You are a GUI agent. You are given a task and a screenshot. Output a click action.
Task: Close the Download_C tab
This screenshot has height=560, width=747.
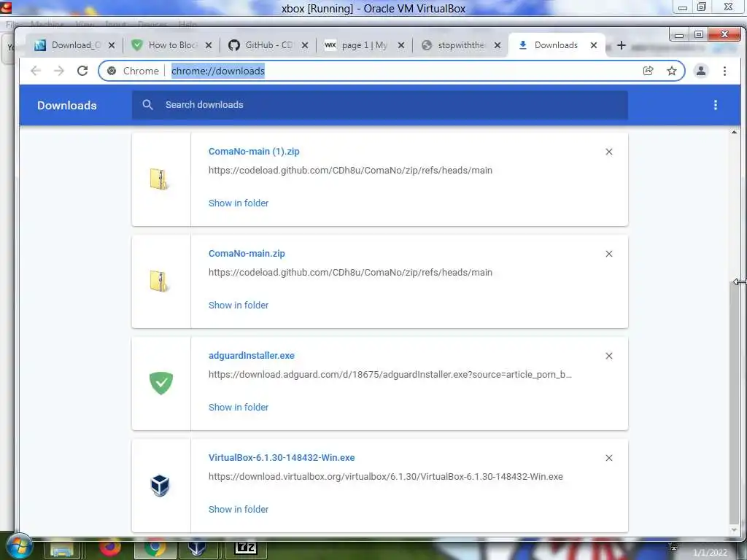[x=112, y=45]
